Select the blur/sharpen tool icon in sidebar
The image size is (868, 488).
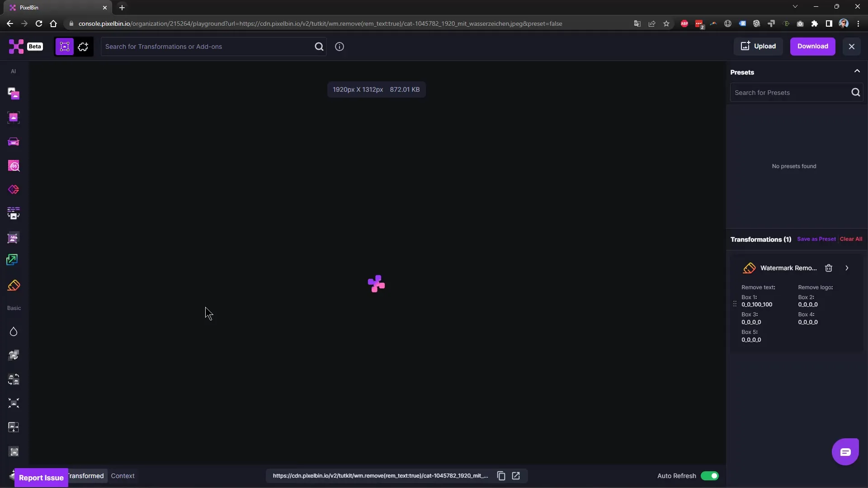(x=14, y=331)
